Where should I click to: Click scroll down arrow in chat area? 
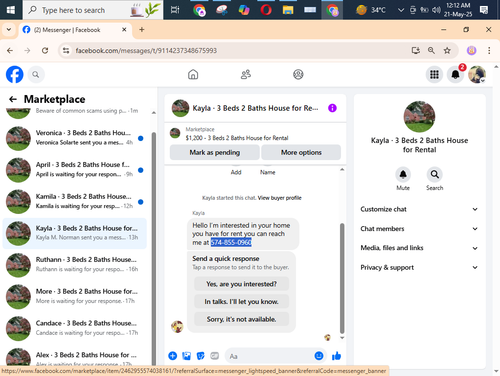342,338
